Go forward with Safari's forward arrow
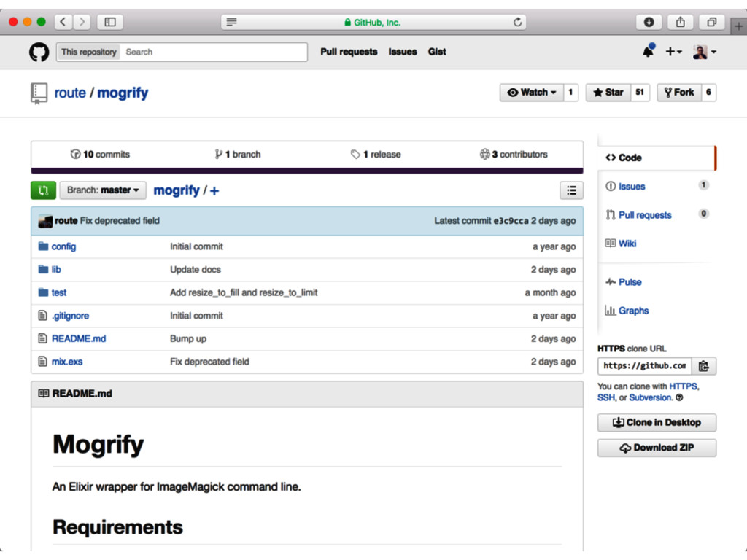 pos(82,22)
